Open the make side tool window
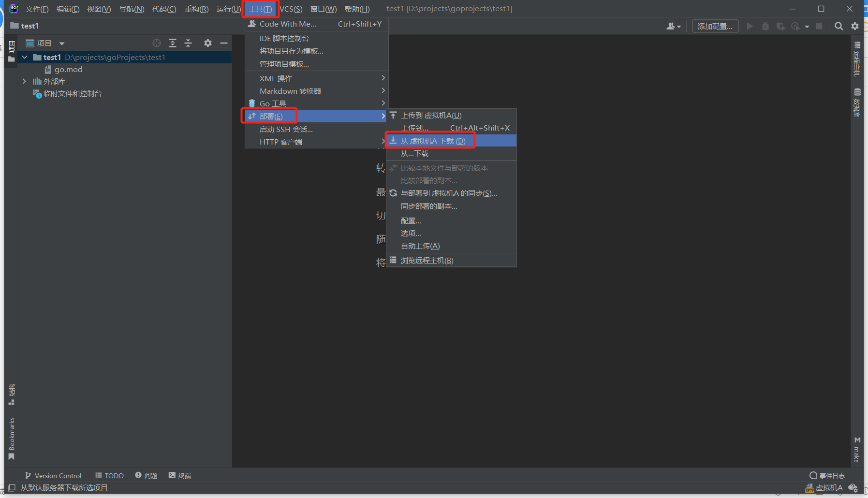868x498 pixels. (857, 450)
